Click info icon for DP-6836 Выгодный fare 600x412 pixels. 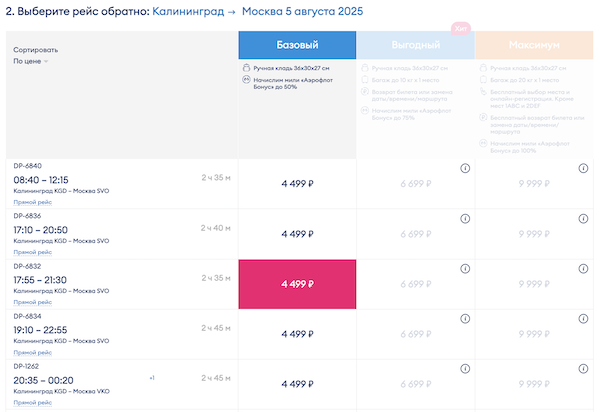coord(465,219)
